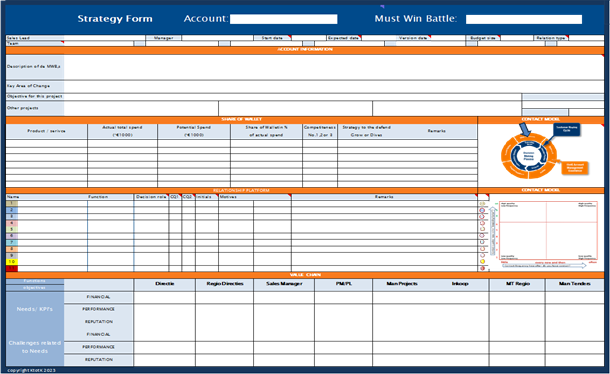The height and width of the screenshot is (374, 610).
Task: Click the upper-left quadrant of the contact model chart
Action: tap(523, 212)
